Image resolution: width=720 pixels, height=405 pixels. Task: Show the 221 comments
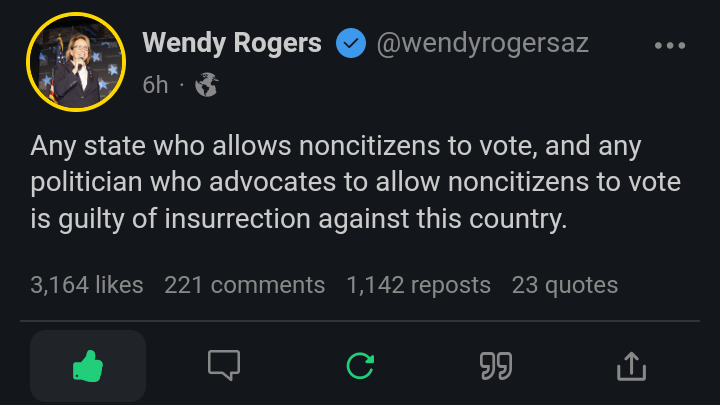(245, 285)
